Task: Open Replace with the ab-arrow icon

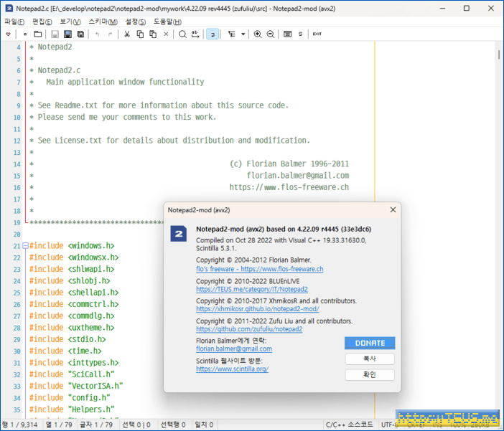Action: click(x=195, y=34)
